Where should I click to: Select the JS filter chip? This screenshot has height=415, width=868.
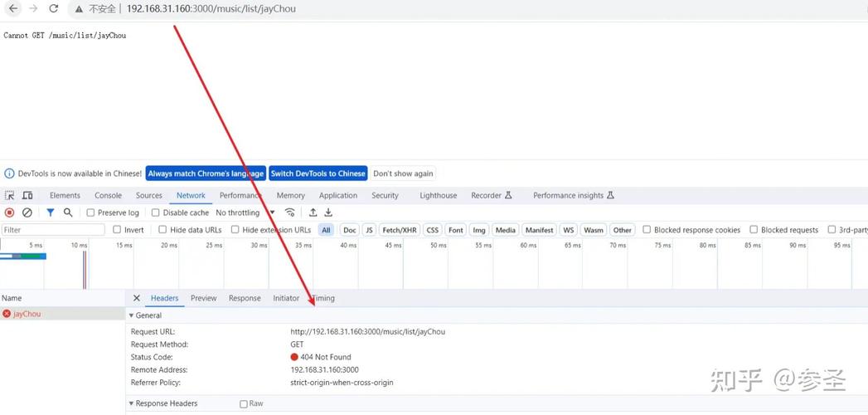[x=369, y=230]
